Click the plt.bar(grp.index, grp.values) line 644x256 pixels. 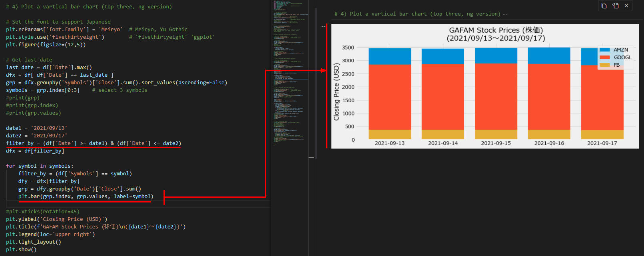(86, 196)
